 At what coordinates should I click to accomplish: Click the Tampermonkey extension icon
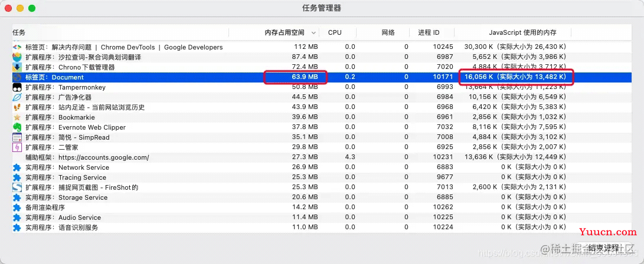17,87
